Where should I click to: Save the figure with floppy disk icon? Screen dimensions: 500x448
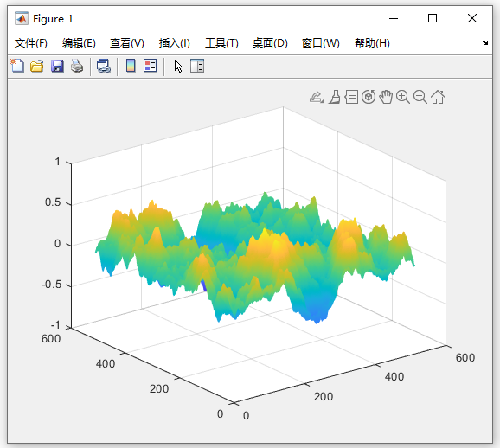point(57,66)
